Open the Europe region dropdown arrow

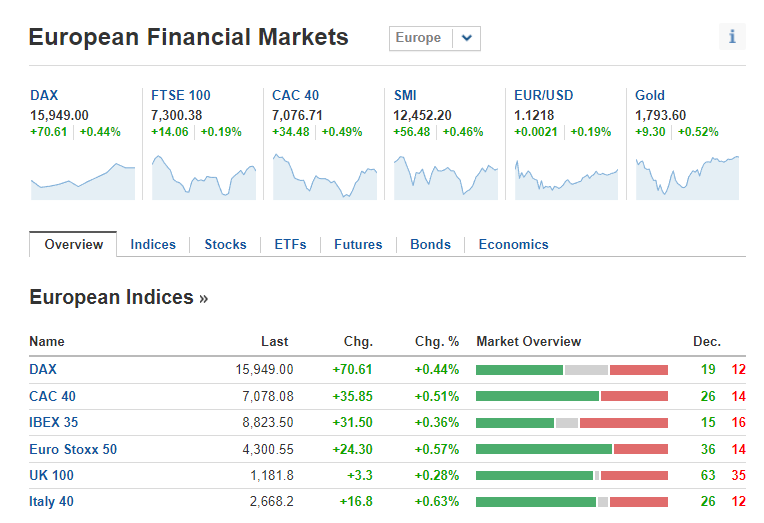(467, 38)
